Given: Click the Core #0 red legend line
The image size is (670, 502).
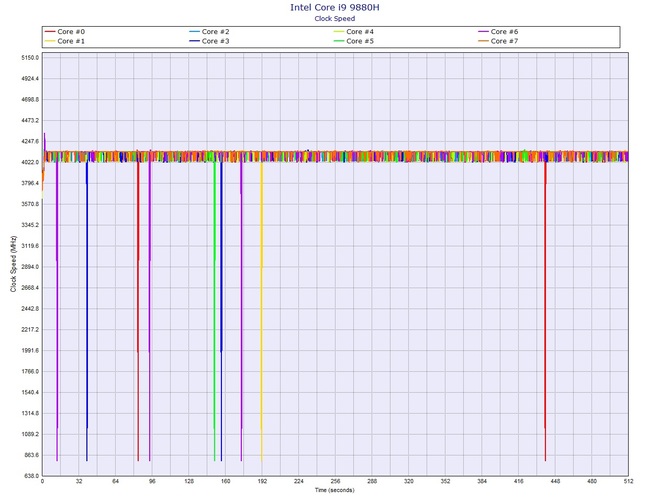Looking at the screenshot, I should tap(50, 32).
